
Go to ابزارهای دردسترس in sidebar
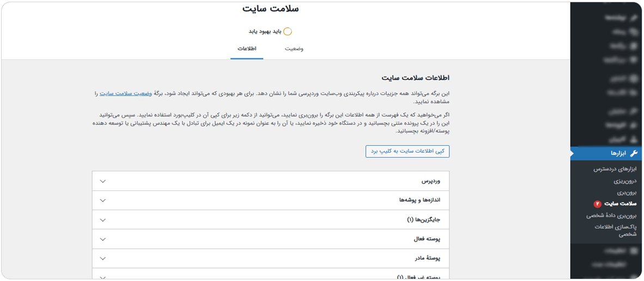tap(616, 169)
